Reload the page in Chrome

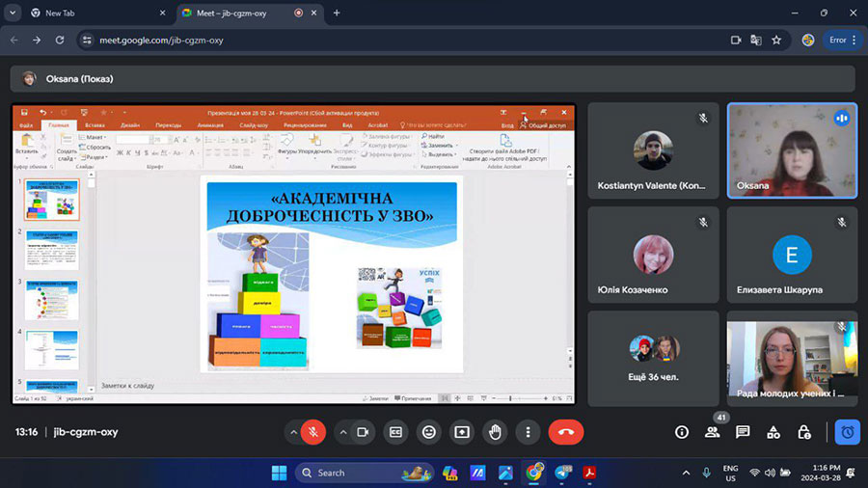60,40
